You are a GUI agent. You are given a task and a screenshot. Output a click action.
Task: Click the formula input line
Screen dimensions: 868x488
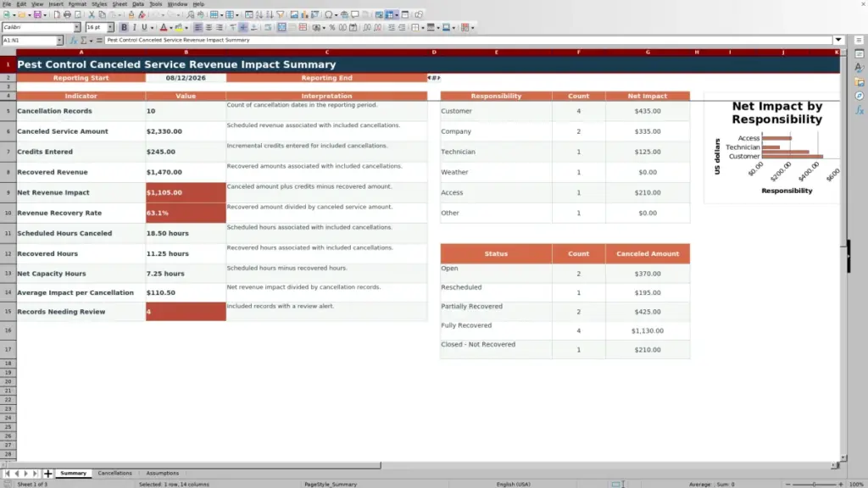(x=468, y=40)
